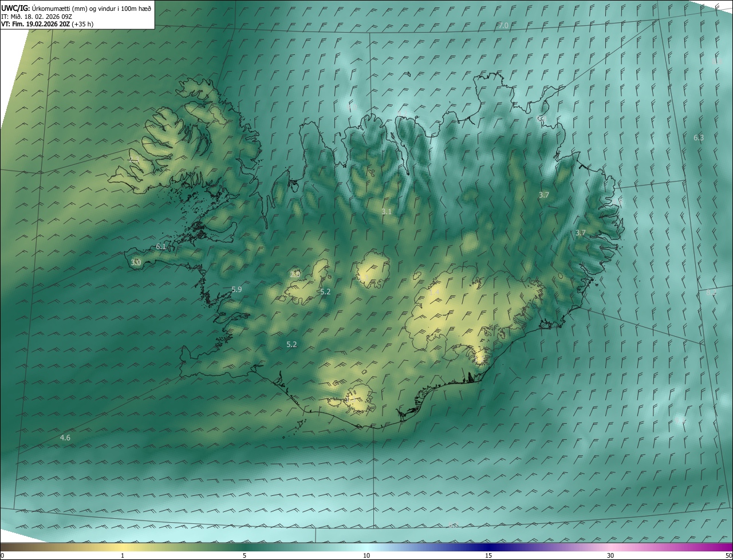Click the 4.6 value on the map
The height and width of the screenshot is (560, 733).
click(x=65, y=437)
